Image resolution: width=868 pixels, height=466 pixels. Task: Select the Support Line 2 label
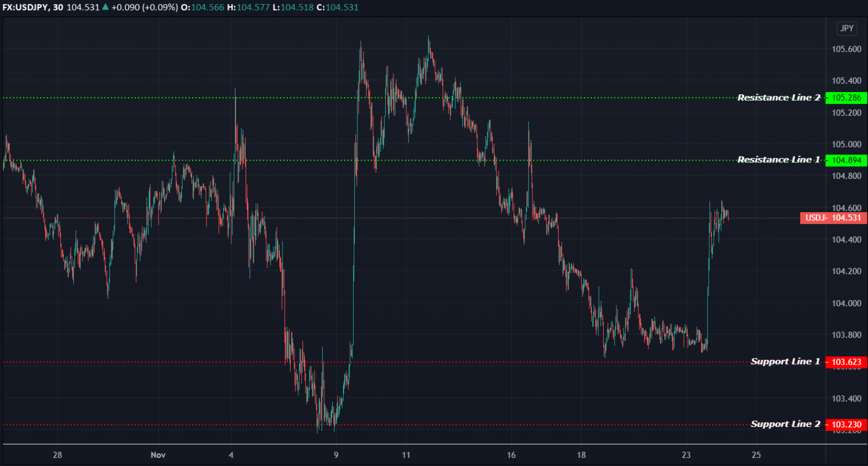click(x=785, y=424)
